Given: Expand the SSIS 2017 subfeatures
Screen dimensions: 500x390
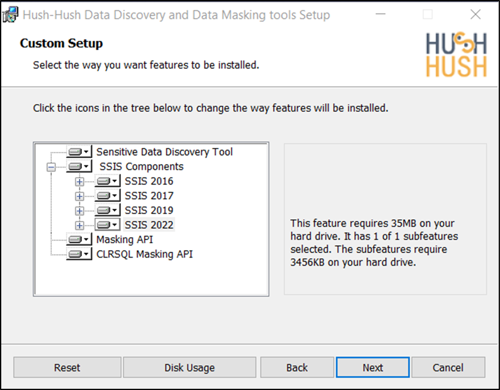Looking at the screenshot, I should tap(79, 196).
